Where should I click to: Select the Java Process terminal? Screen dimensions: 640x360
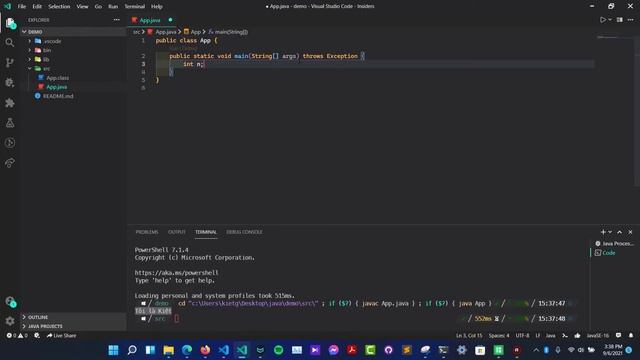tap(615, 244)
